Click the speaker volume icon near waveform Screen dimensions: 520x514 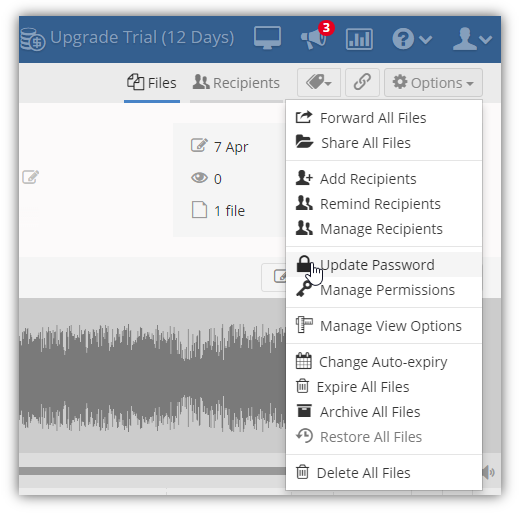(x=489, y=472)
